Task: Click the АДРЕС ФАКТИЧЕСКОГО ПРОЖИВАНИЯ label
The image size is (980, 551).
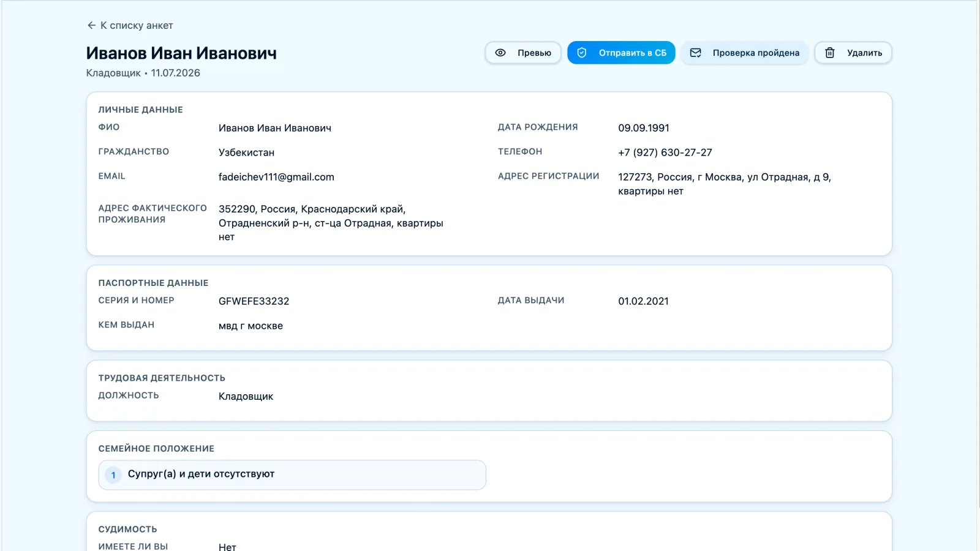Action: point(153,214)
